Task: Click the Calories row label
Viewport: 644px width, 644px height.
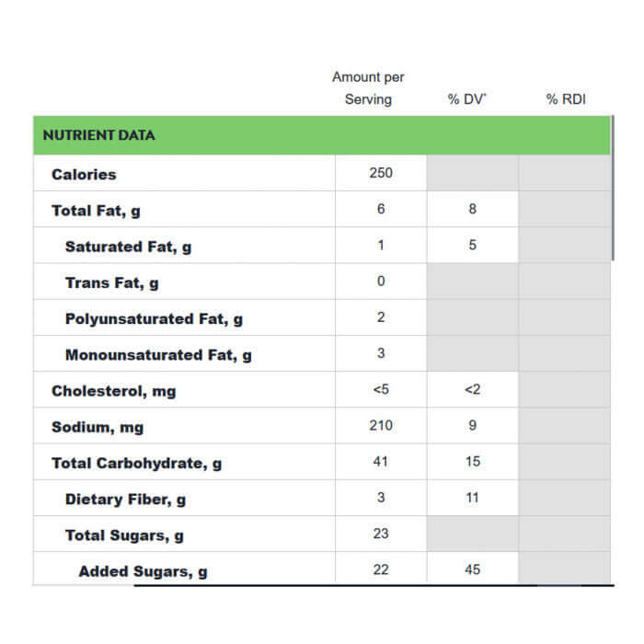Action: tap(84, 174)
